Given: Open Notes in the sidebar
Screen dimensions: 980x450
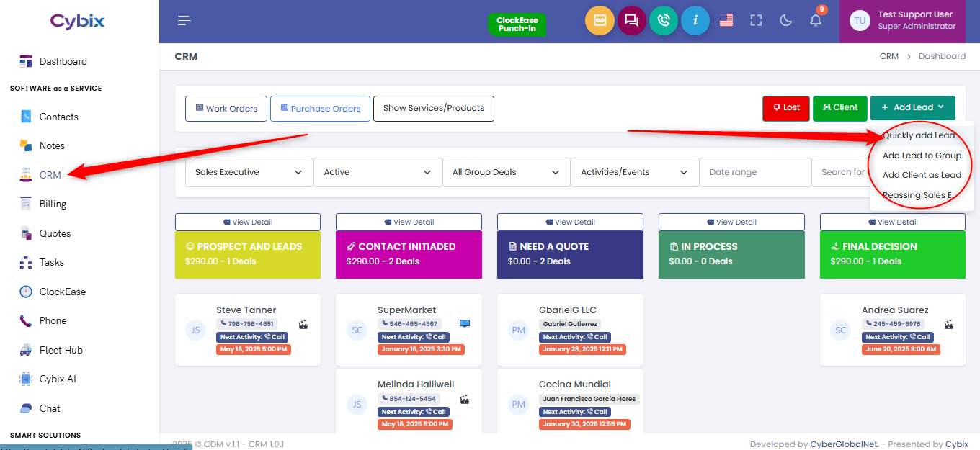Looking at the screenshot, I should 52,145.
